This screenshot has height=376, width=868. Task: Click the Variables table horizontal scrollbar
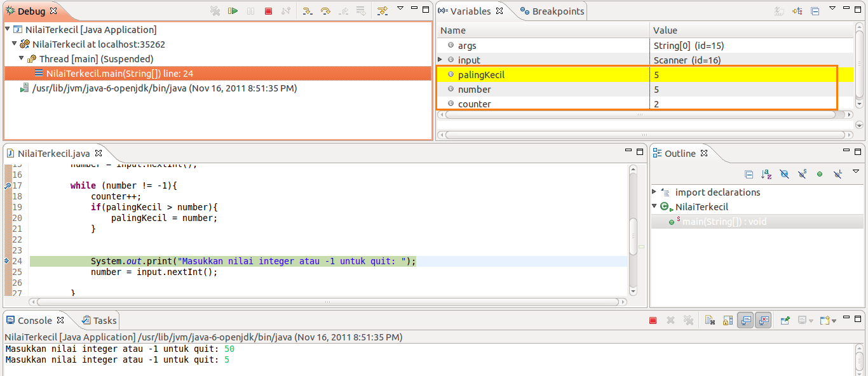(644, 115)
